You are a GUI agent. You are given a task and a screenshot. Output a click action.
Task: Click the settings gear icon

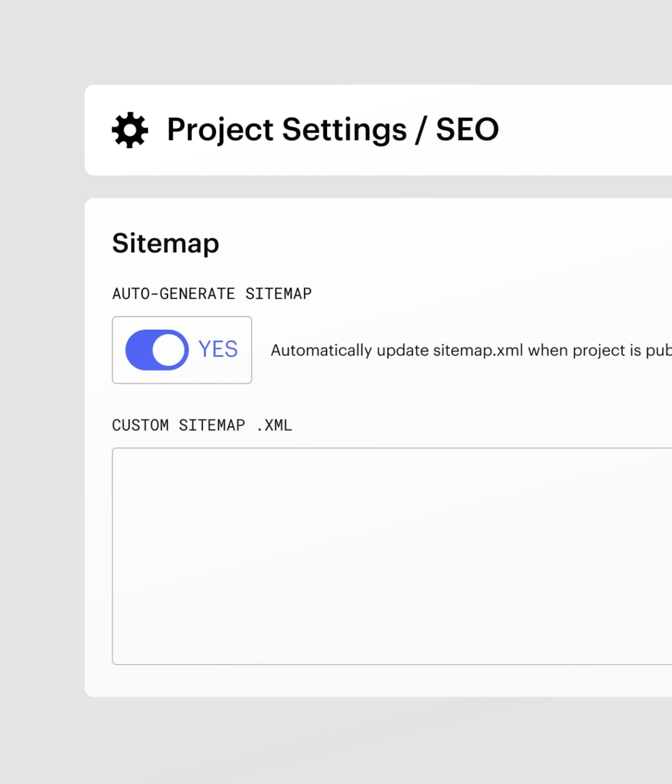130,129
